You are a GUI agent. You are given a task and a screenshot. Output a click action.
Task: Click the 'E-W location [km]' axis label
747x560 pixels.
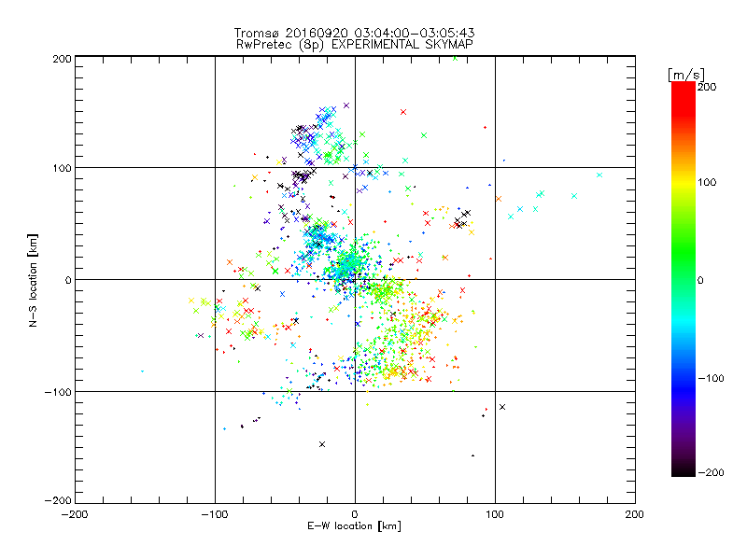(x=354, y=525)
